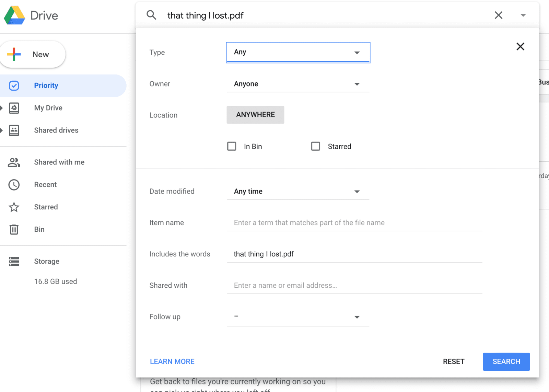Tick the Starred checkbox in filters
The image size is (549, 392).
pyautogui.click(x=316, y=147)
